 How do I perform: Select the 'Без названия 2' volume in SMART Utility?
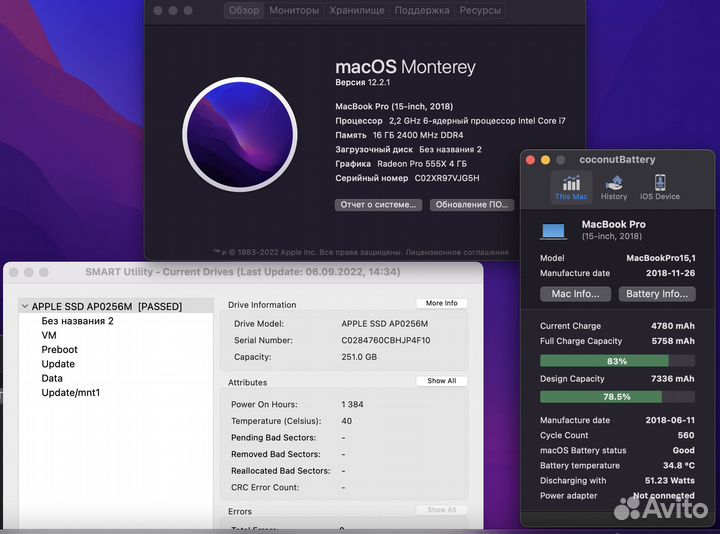point(77,321)
